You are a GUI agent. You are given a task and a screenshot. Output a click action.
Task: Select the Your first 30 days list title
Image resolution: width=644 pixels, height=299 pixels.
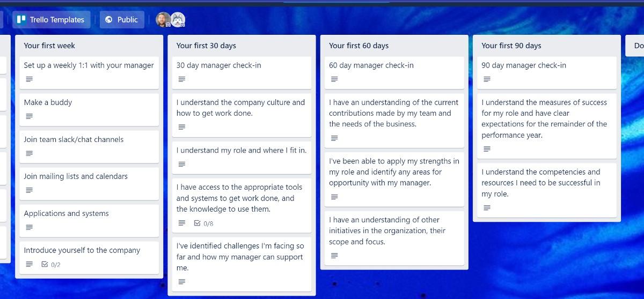[x=206, y=46]
